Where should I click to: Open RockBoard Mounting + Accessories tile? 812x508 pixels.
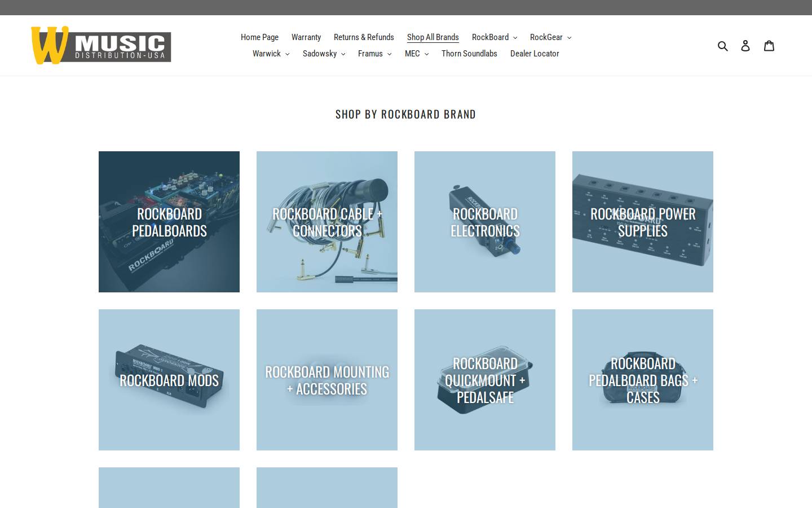(327, 380)
